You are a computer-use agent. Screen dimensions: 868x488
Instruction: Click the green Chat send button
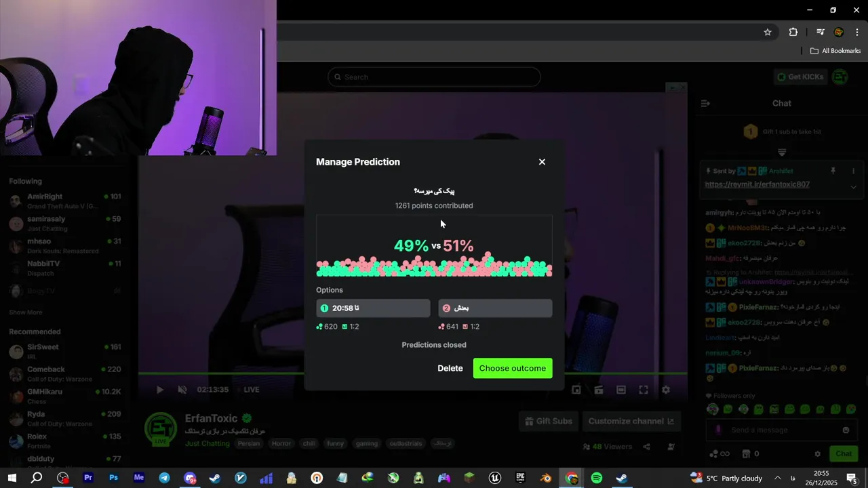point(844,453)
